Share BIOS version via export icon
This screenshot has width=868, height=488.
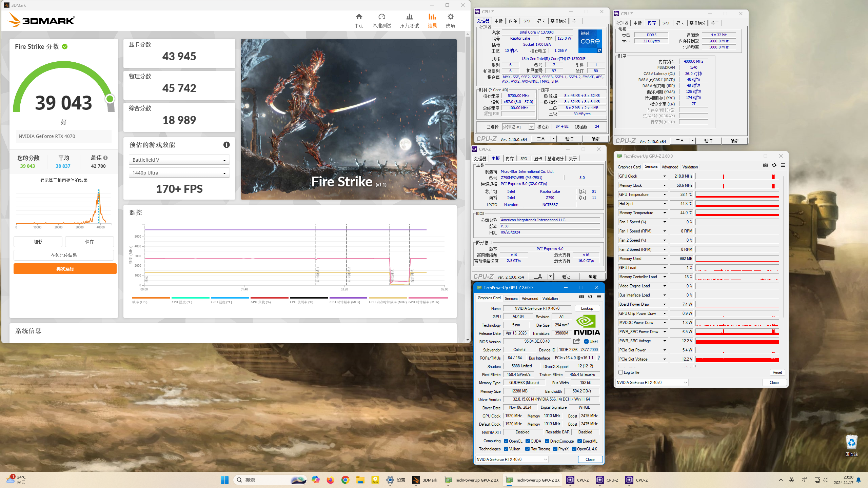(576, 341)
